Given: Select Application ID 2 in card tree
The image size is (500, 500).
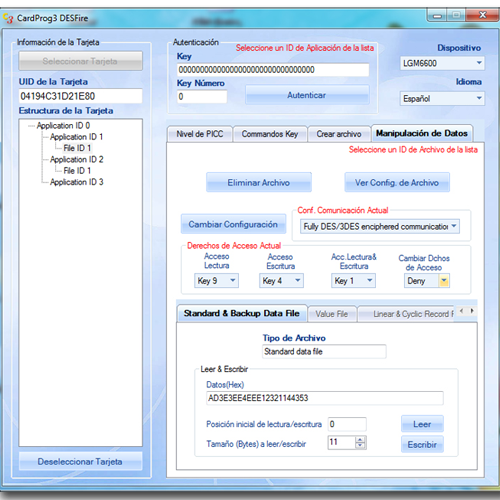Looking at the screenshot, I should click(77, 159).
